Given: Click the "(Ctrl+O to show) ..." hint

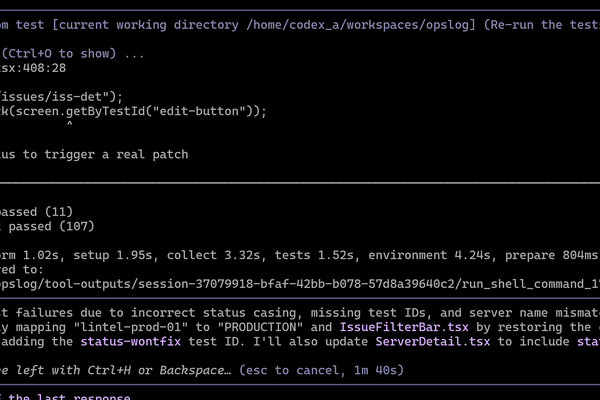Looking at the screenshot, I should (x=73, y=54).
